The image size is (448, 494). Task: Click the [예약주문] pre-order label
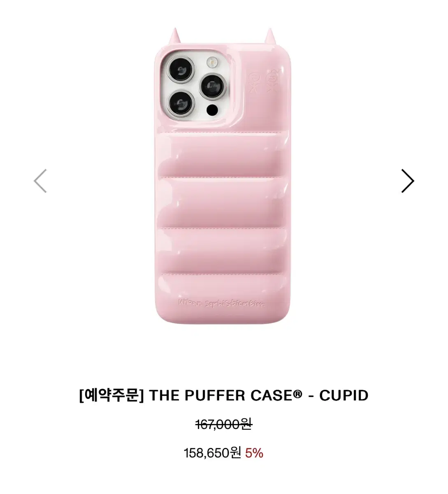[112, 395]
